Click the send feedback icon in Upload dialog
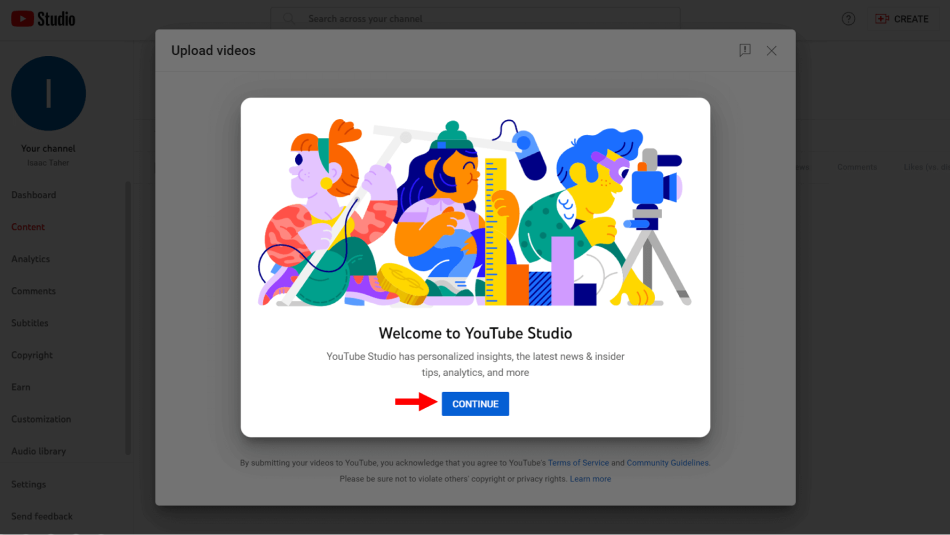Screen dimensions: 950x535 [x=745, y=50]
